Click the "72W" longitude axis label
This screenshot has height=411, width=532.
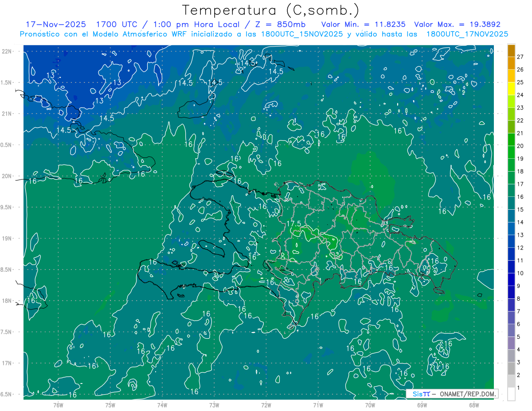(x=266, y=405)
